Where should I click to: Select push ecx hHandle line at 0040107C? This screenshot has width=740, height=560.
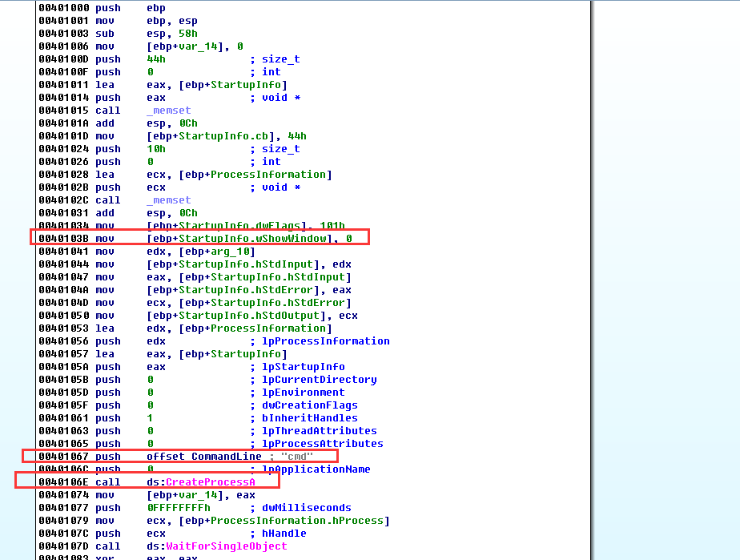(x=172, y=533)
